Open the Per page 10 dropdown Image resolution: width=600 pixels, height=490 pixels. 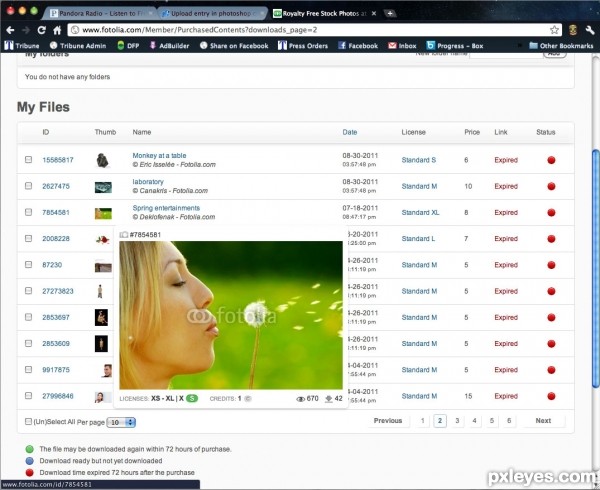pyautogui.click(x=121, y=422)
